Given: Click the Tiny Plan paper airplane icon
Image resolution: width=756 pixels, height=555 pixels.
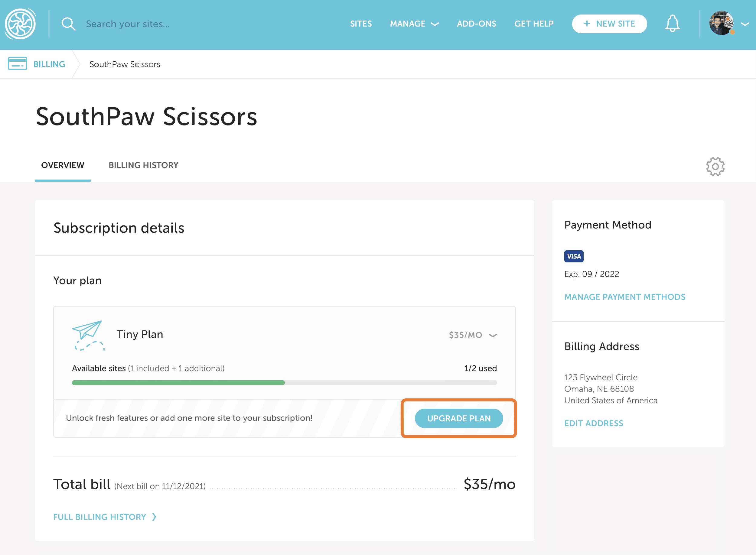Looking at the screenshot, I should point(88,335).
